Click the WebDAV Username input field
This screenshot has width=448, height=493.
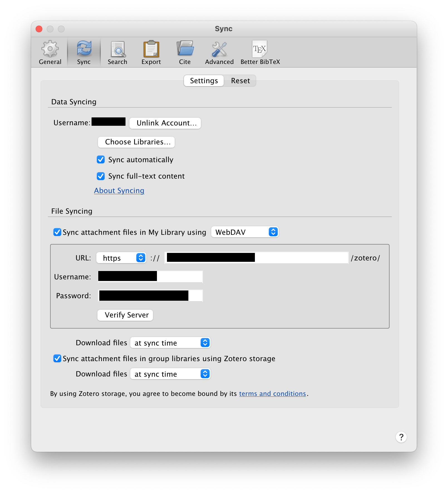[x=179, y=277]
